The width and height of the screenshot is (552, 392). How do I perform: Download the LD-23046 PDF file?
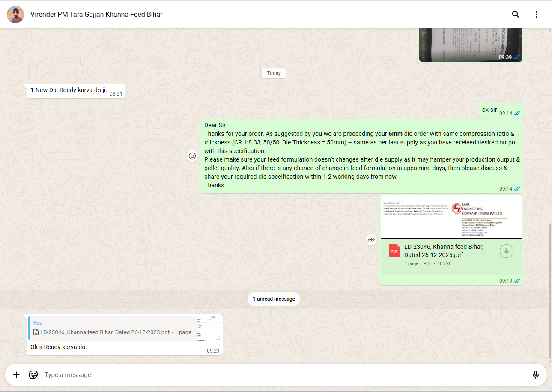(x=506, y=251)
